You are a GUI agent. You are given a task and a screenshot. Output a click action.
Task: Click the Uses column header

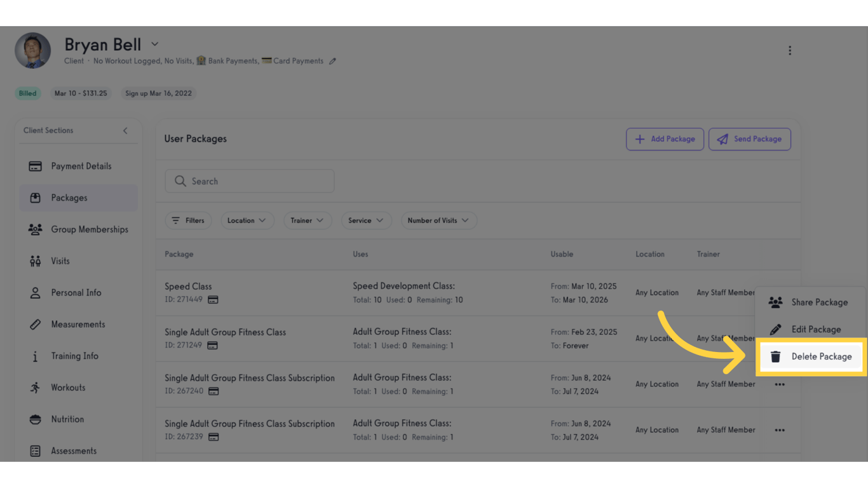[360, 254]
